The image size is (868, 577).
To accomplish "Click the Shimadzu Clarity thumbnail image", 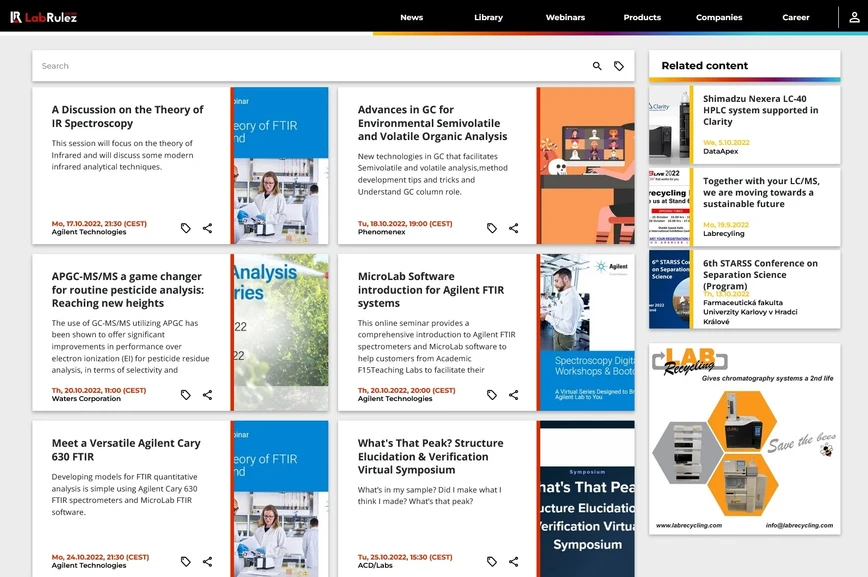I will [669, 125].
